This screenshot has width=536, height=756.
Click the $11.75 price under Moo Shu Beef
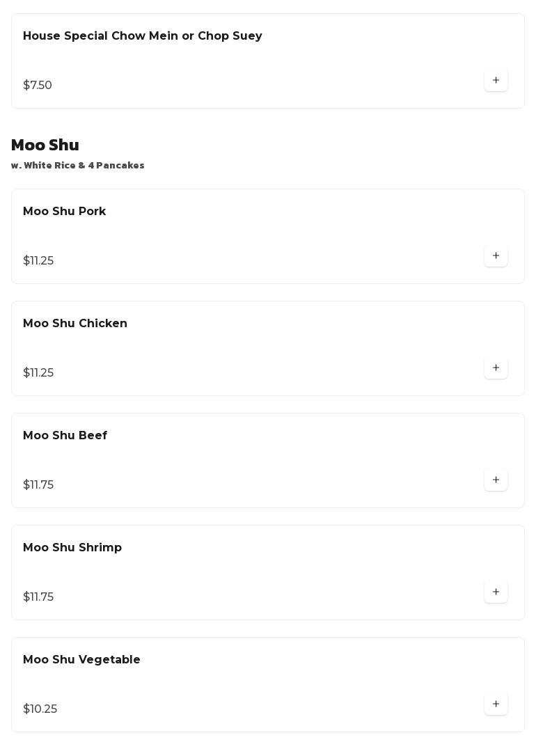[x=38, y=485]
